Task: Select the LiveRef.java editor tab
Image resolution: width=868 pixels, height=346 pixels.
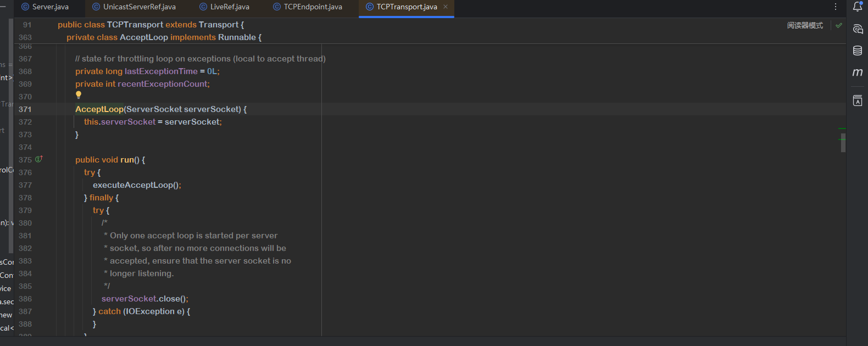Action: tap(229, 7)
